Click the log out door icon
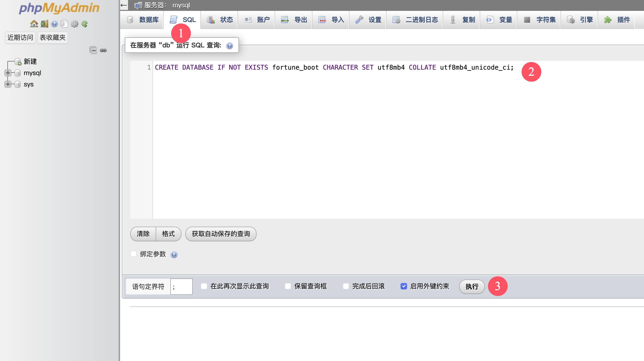This screenshot has height=361, width=644. click(44, 24)
